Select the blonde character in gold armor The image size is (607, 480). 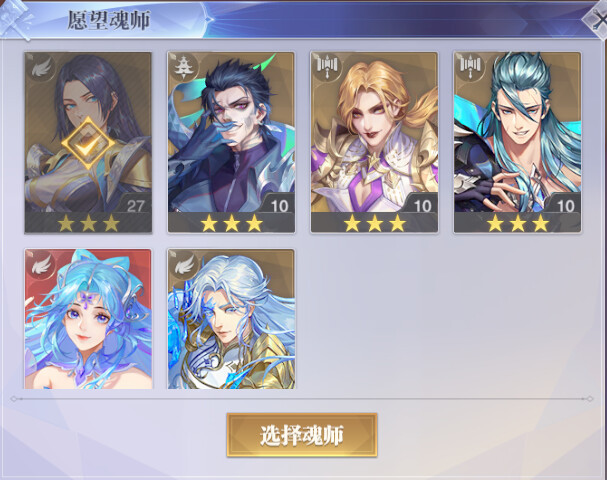374,142
